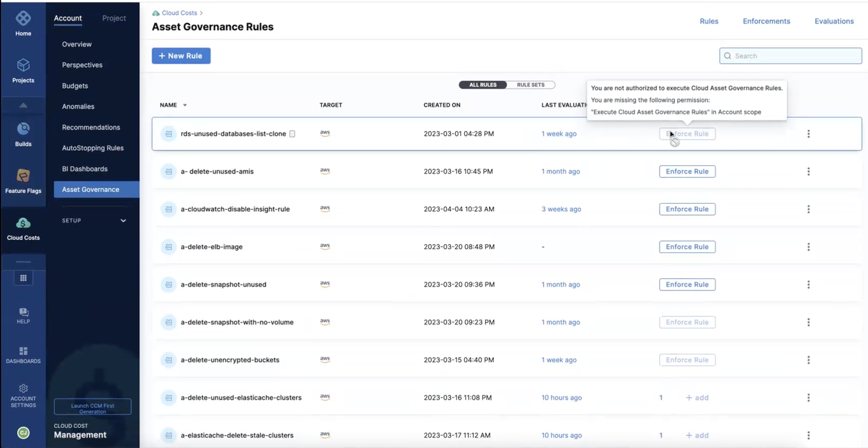Open the Projects cube icon

[23, 65]
